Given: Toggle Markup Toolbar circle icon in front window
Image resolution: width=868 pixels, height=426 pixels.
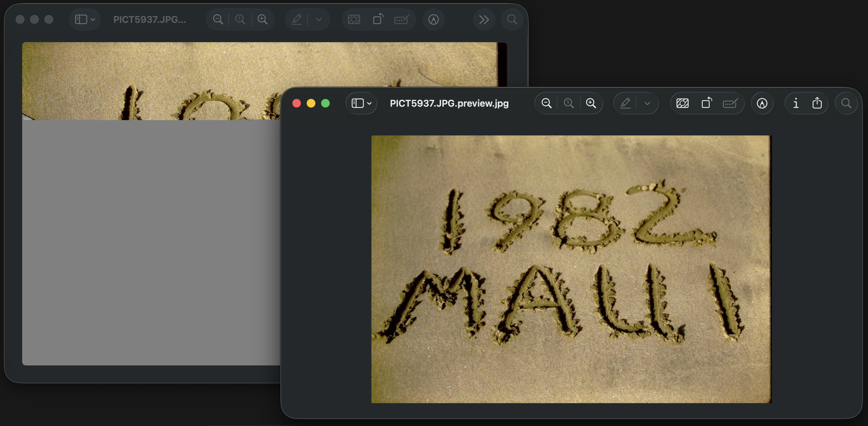Looking at the screenshot, I should point(762,103).
